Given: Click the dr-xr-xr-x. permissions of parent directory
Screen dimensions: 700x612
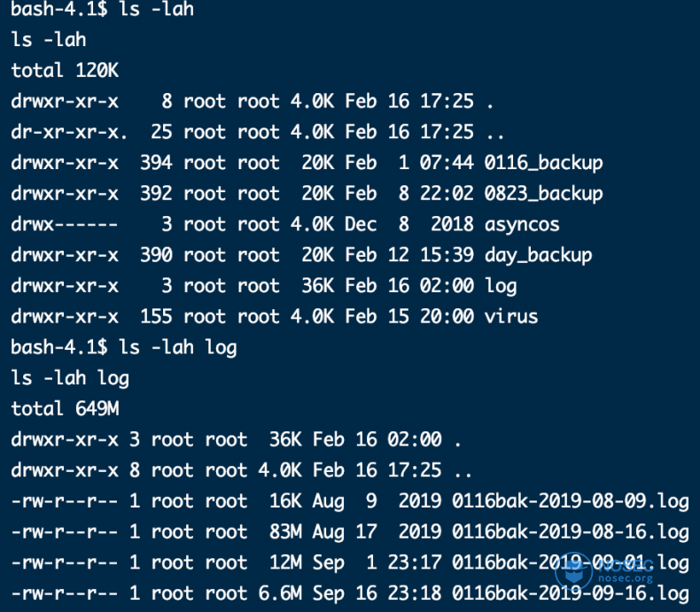Looking at the screenshot, I should (69, 133).
